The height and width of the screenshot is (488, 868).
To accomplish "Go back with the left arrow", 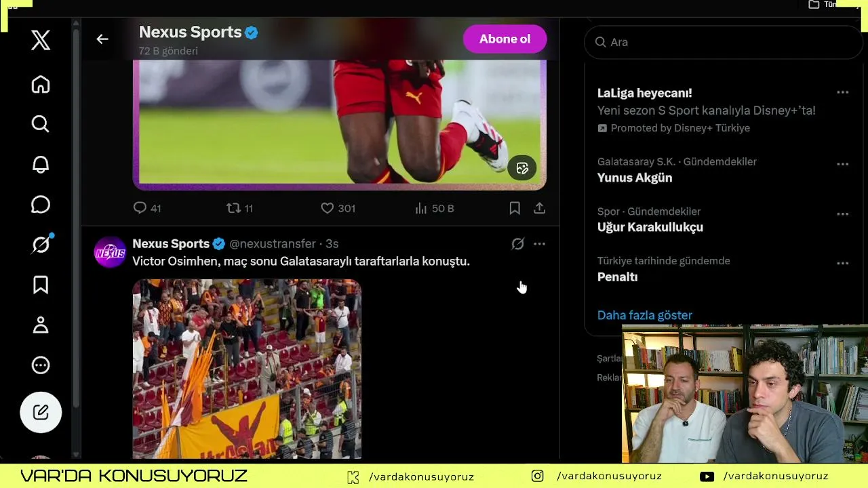I will coord(102,39).
